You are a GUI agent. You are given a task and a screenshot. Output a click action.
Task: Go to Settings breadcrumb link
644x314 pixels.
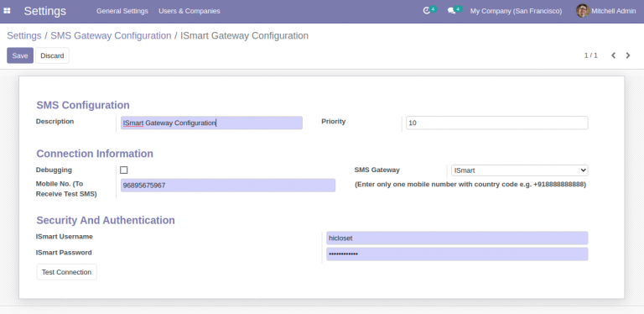pyautogui.click(x=24, y=36)
